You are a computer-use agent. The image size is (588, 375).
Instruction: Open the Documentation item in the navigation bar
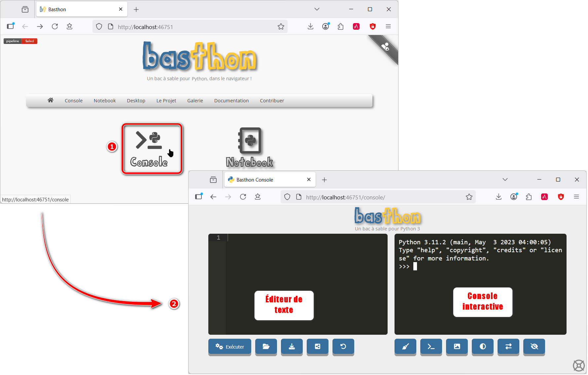(231, 101)
